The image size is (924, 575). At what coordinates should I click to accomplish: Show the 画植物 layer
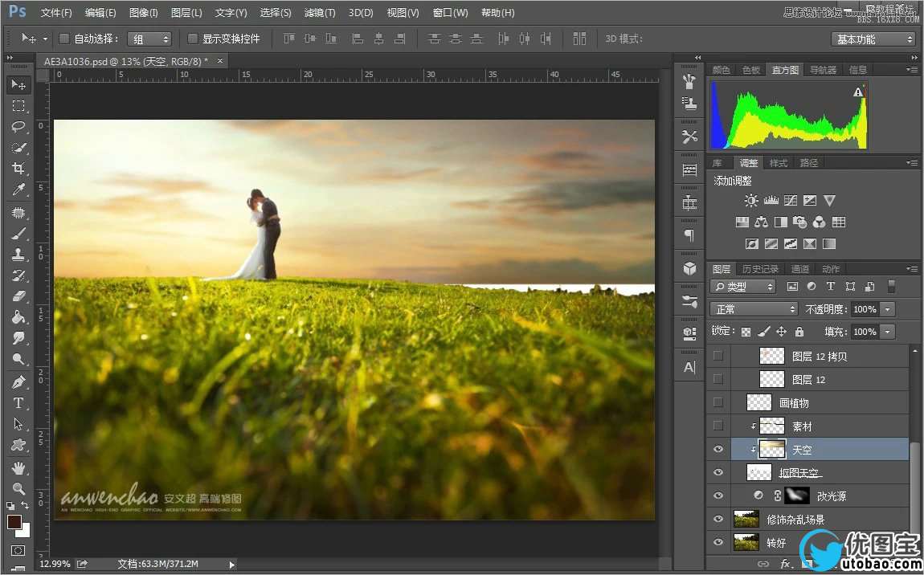click(718, 402)
